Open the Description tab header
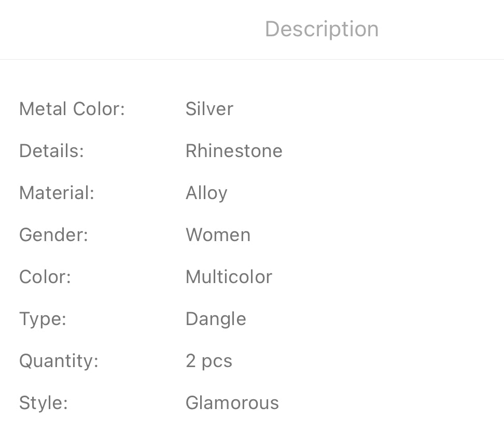This screenshot has height=435, width=504. coord(321,29)
